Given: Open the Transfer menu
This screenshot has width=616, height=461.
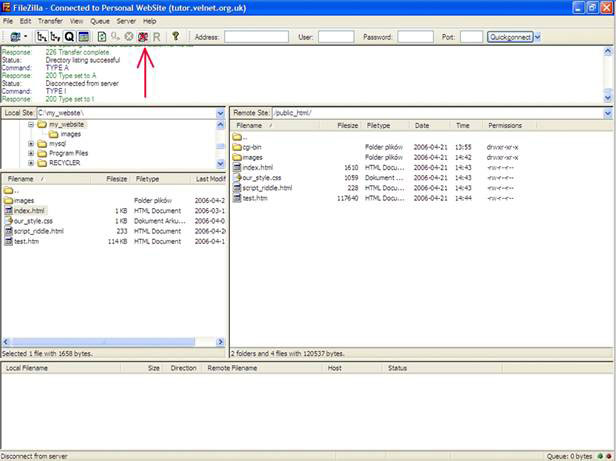Looking at the screenshot, I should pos(50,21).
